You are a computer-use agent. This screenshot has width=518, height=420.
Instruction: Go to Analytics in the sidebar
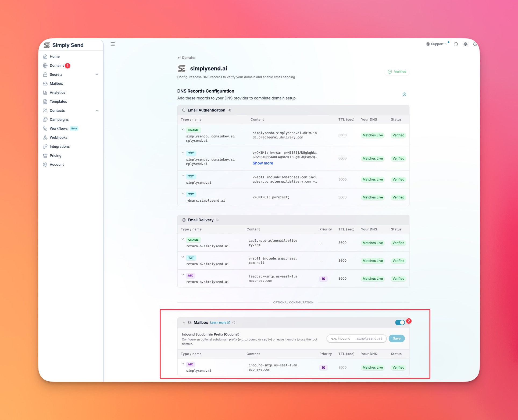(57, 92)
